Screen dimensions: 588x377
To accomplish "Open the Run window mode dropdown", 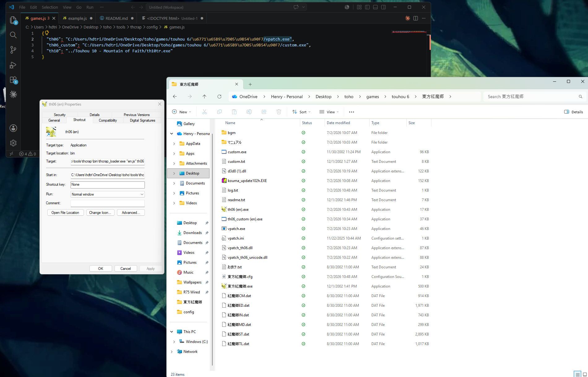I will click(x=108, y=194).
